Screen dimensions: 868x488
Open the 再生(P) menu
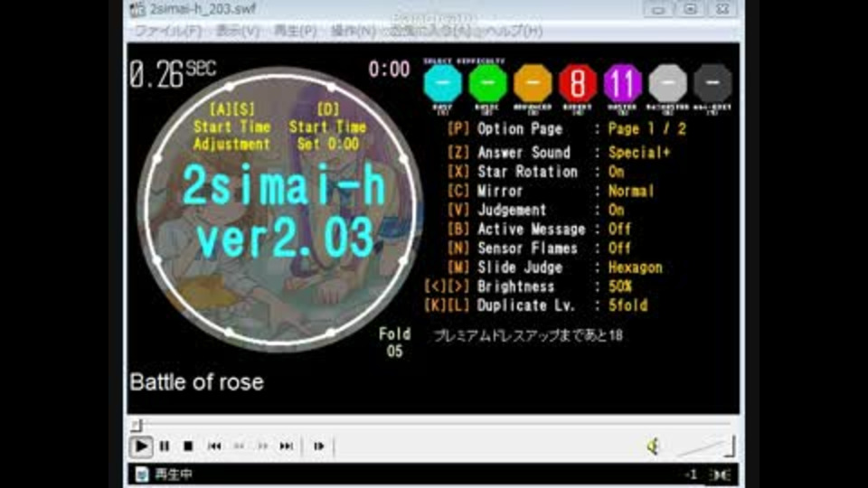[x=296, y=31]
